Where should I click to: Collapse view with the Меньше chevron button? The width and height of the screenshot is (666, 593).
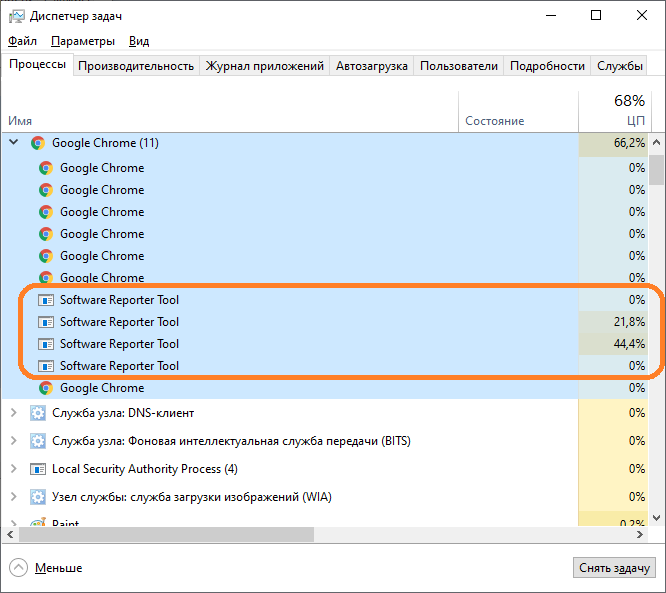[x=19, y=568]
